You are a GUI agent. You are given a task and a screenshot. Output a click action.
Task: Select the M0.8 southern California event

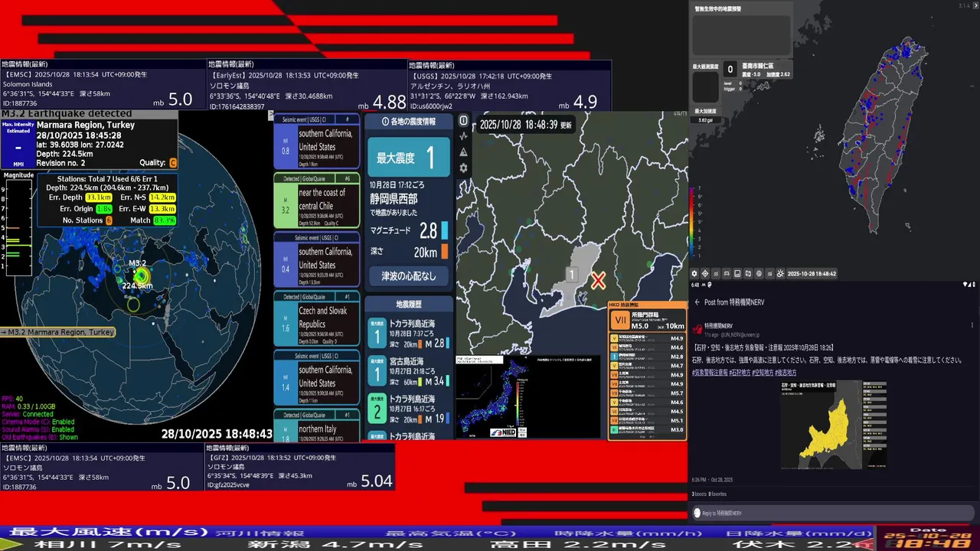[x=317, y=141]
